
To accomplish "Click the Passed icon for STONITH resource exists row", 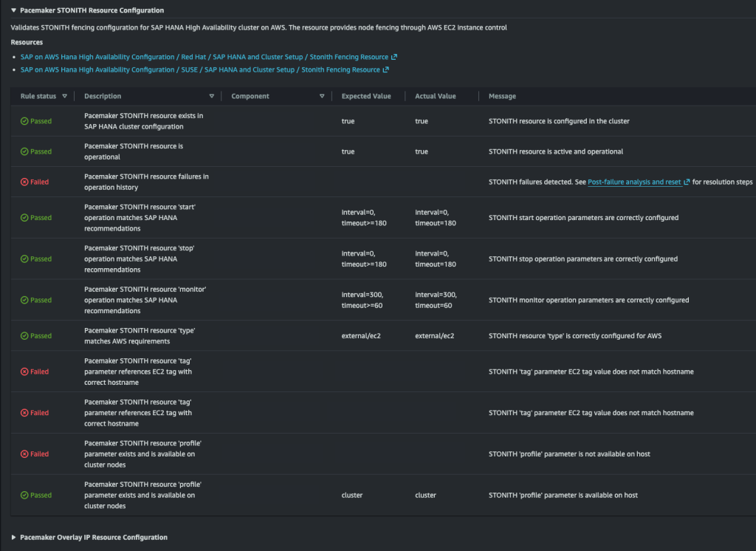I will coord(24,121).
